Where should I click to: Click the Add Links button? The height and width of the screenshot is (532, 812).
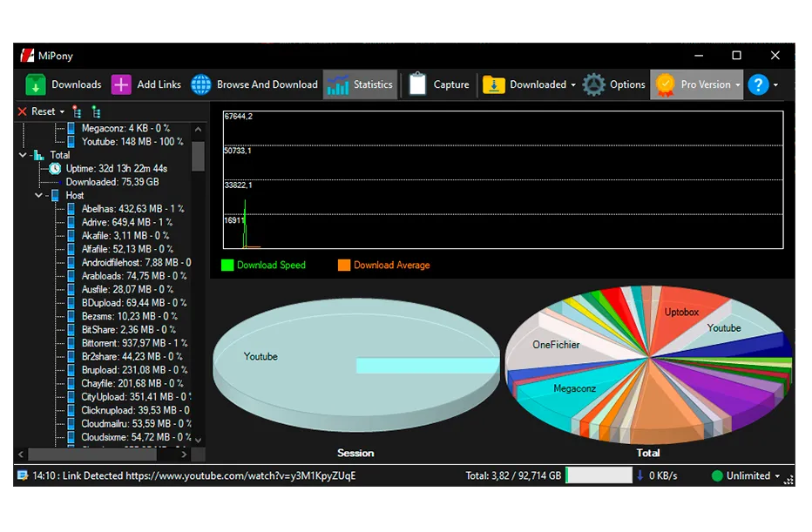tap(146, 84)
